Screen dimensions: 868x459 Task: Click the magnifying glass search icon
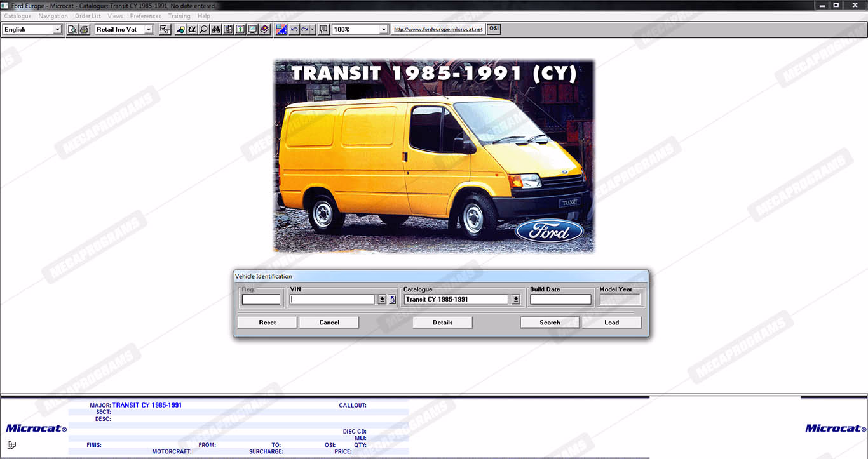tap(203, 29)
